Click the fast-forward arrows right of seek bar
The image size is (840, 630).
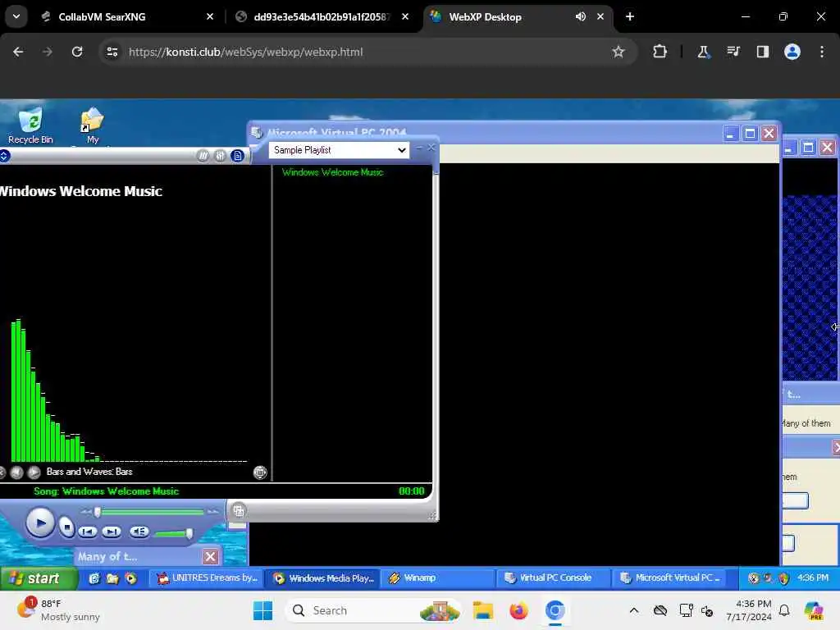[212, 512]
